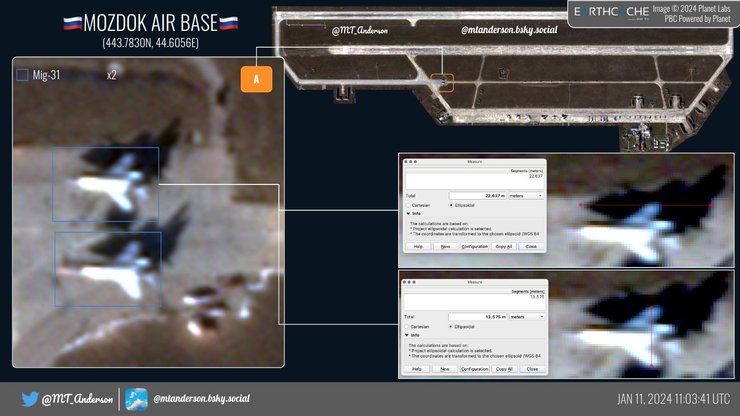Click the small orange box on airbase overview

[x=443, y=82]
